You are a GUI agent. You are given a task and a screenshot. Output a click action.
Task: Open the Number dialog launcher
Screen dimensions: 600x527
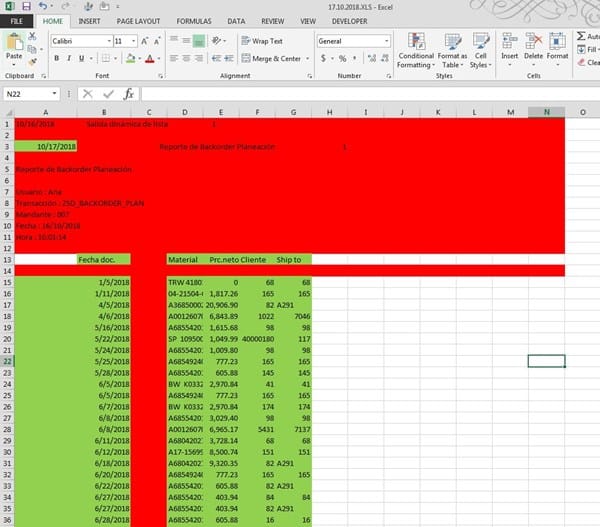[389, 76]
